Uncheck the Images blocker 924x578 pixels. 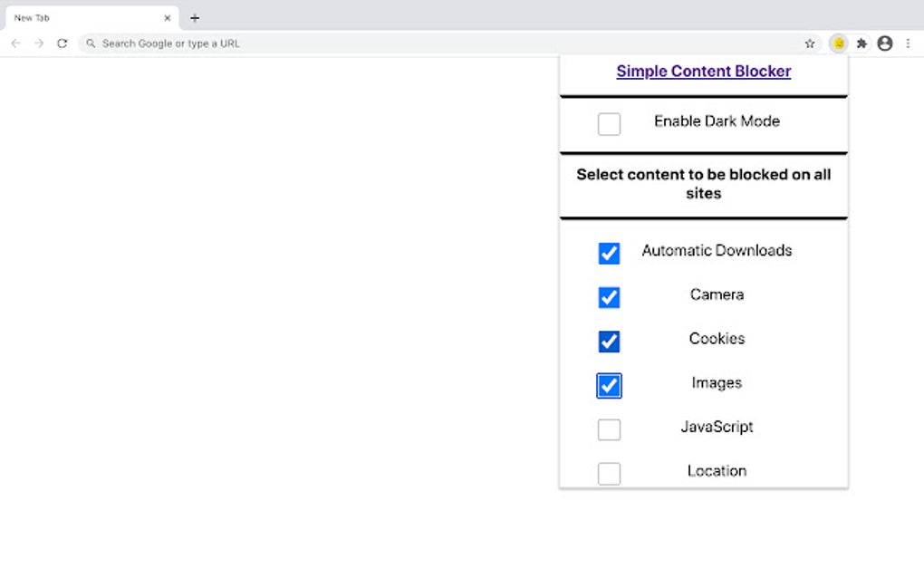[608, 385]
